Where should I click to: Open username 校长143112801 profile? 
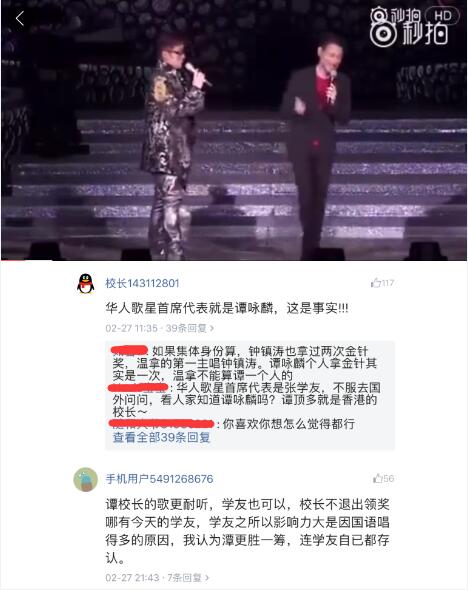point(142,283)
